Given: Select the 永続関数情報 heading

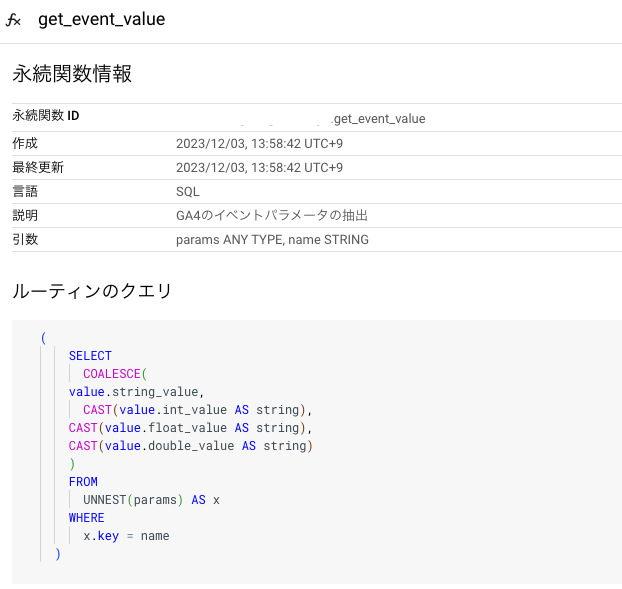Looking at the screenshot, I should [72, 74].
